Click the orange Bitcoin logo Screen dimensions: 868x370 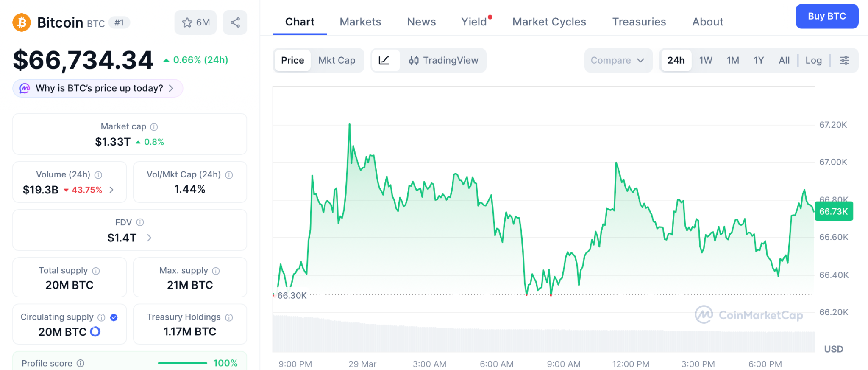[22, 22]
